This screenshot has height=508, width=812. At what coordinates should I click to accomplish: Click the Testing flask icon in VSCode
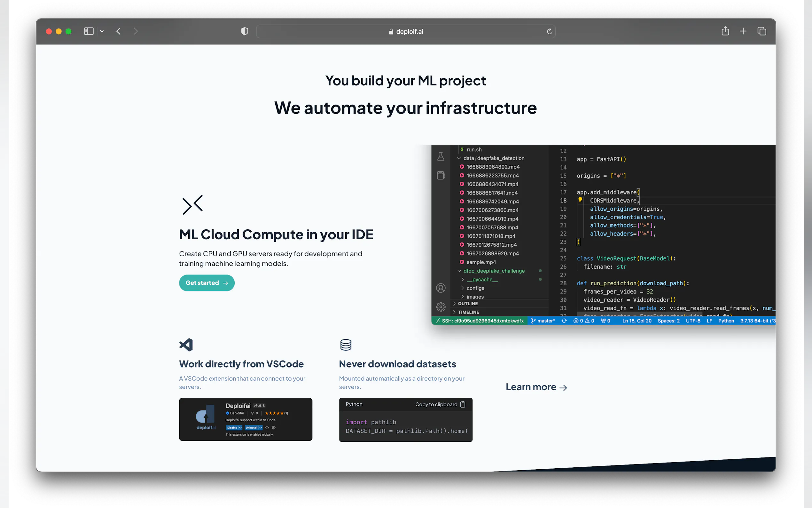click(x=441, y=156)
